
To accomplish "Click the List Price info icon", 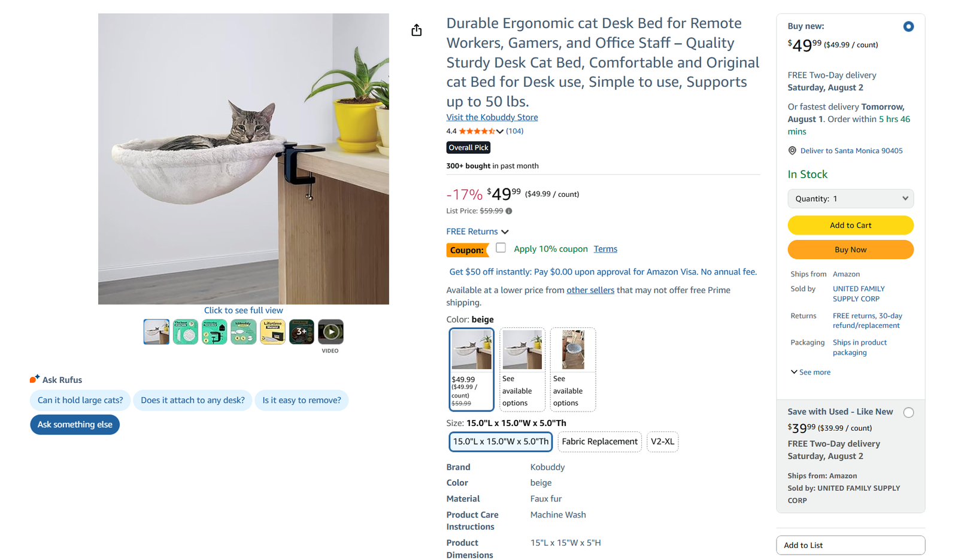I will click(509, 211).
